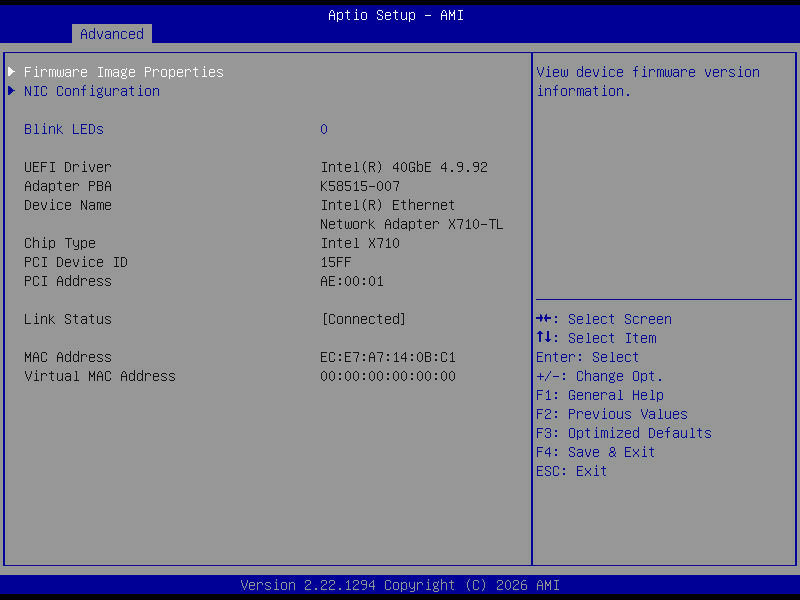The image size is (800, 600).
Task: Edit the Blink LEDs value 0
Action: coord(324,129)
